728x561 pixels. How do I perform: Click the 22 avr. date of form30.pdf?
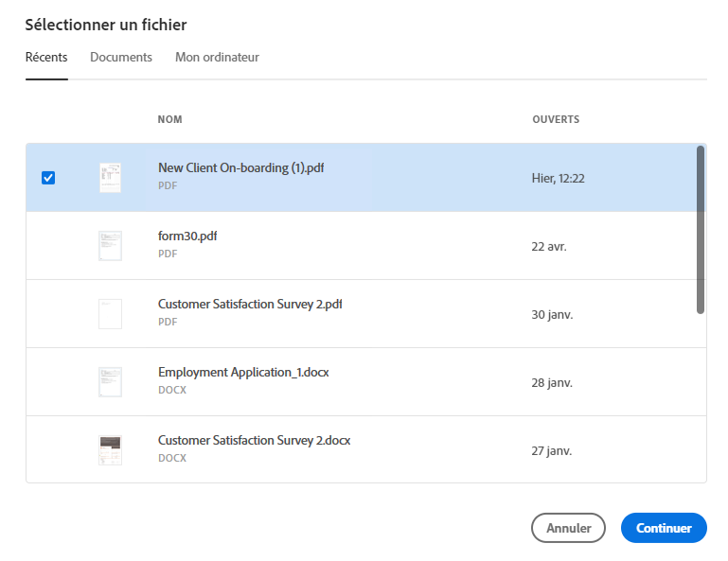pos(549,246)
